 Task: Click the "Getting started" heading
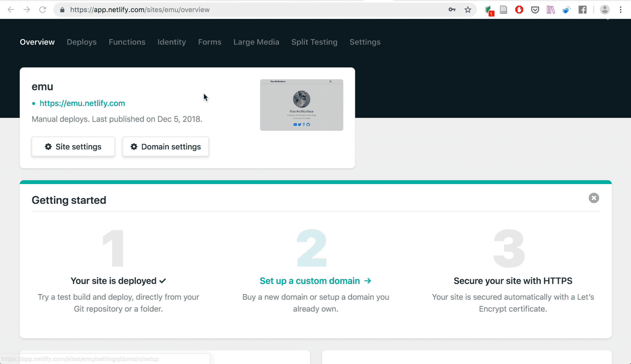(69, 200)
